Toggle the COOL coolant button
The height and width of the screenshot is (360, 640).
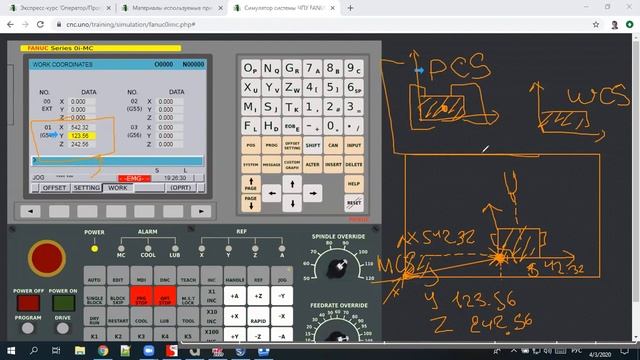[x=141, y=316]
